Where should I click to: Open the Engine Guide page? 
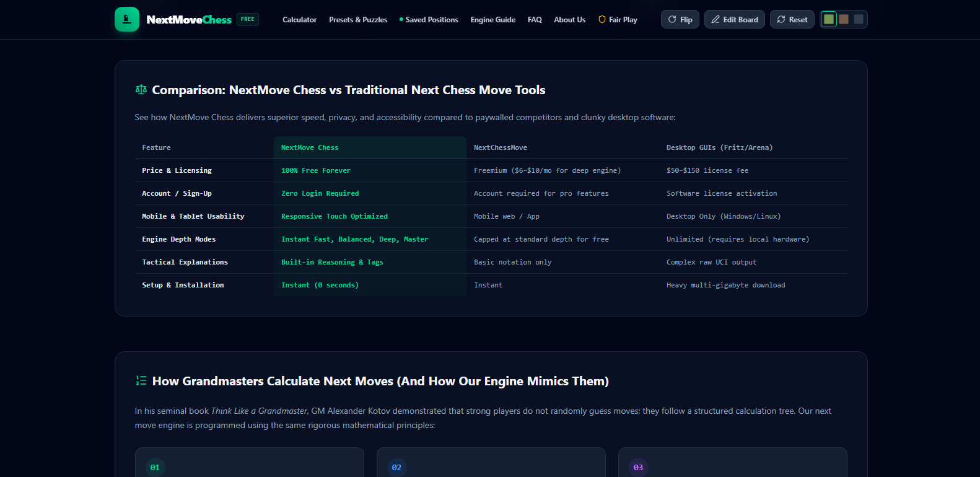[x=493, y=20]
